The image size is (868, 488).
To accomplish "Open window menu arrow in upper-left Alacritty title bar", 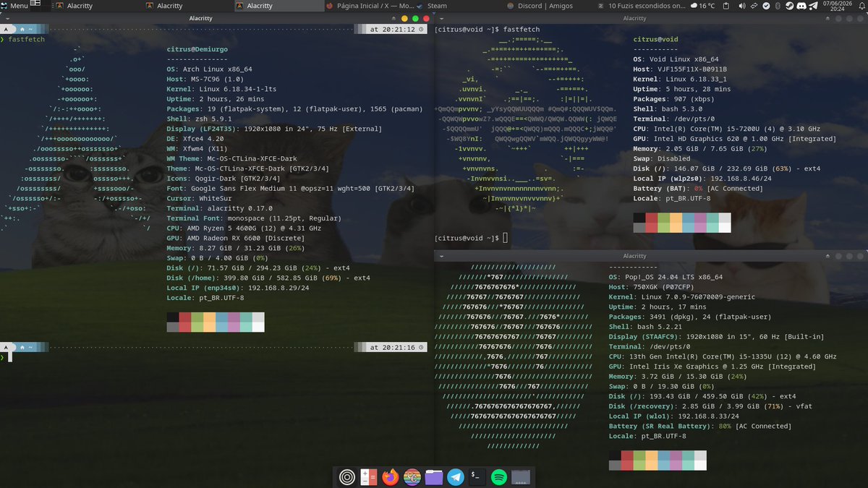I will pyautogui.click(x=6, y=17).
